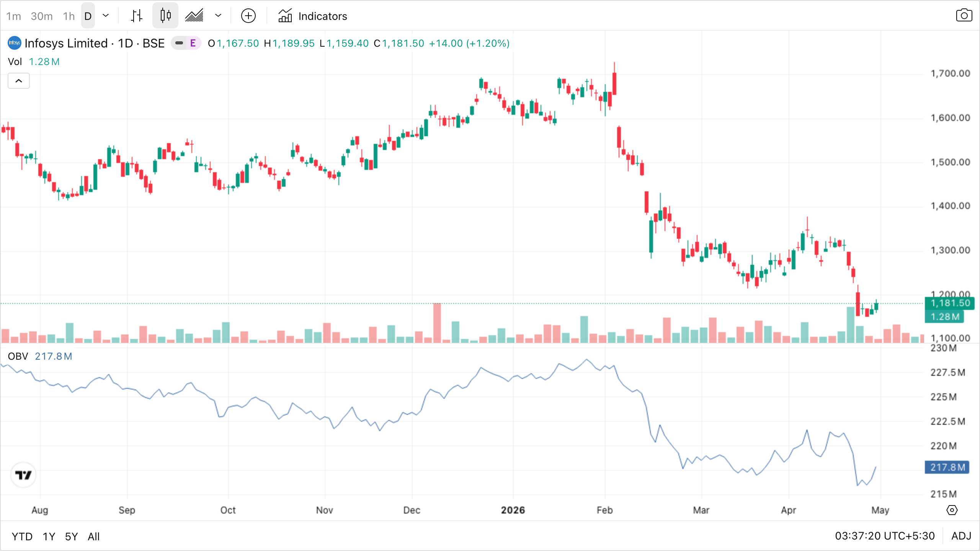Image resolution: width=980 pixels, height=551 pixels.
Task: Click the 220M OBV axis label
Action: tap(944, 446)
